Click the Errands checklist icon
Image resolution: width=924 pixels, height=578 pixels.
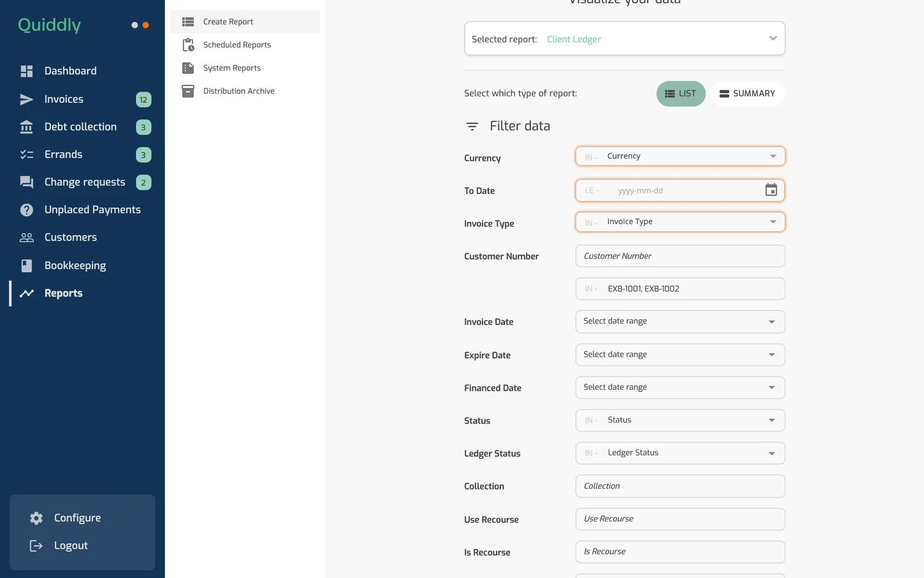pyautogui.click(x=26, y=155)
